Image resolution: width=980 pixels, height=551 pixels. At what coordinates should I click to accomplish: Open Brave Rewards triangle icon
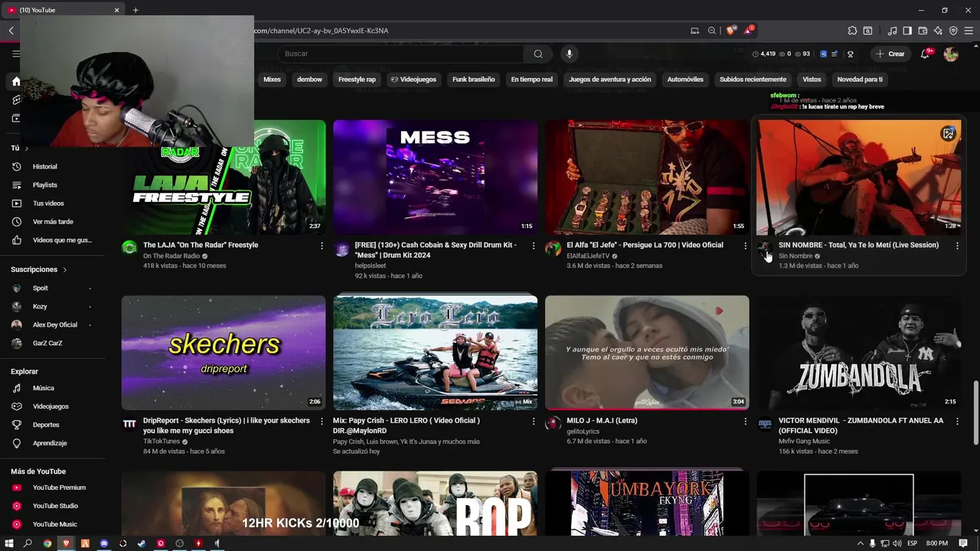pyautogui.click(x=748, y=31)
